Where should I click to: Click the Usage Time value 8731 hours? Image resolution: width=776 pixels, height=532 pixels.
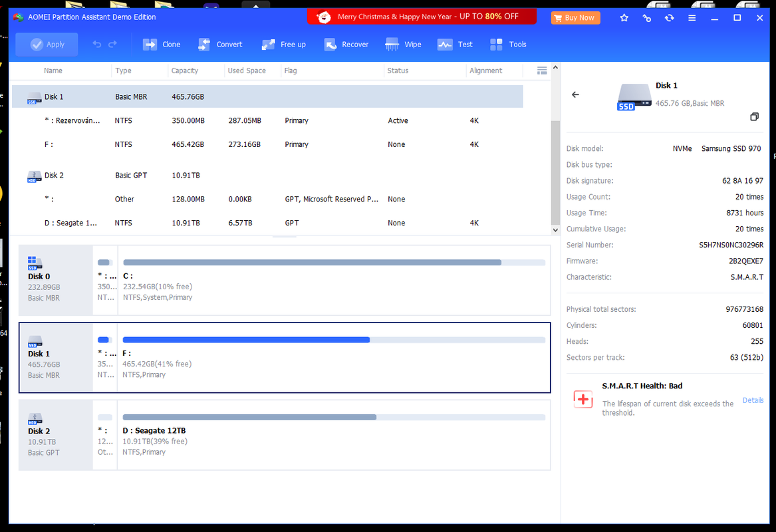click(x=745, y=213)
